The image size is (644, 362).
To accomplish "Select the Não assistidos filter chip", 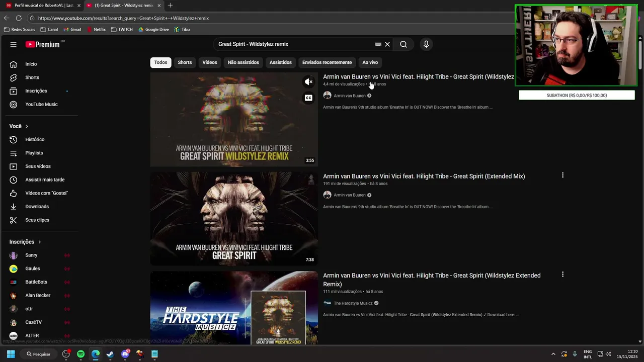I will [x=243, y=62].
